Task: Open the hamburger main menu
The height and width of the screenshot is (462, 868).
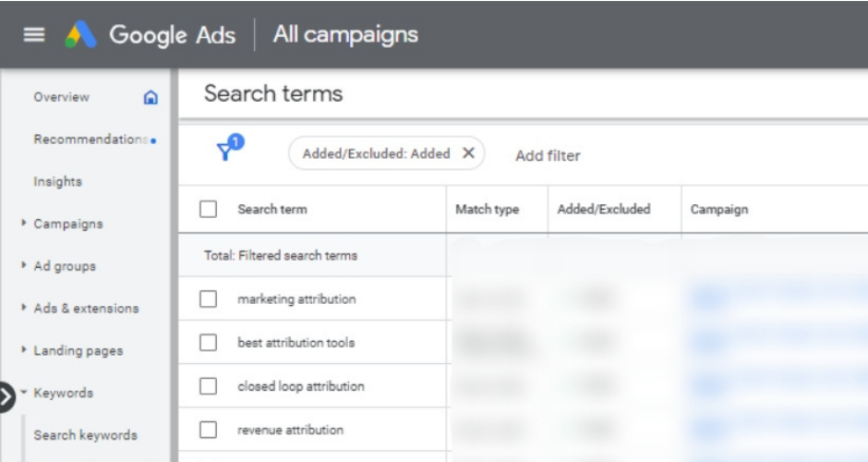Action: tap(34, 35)
